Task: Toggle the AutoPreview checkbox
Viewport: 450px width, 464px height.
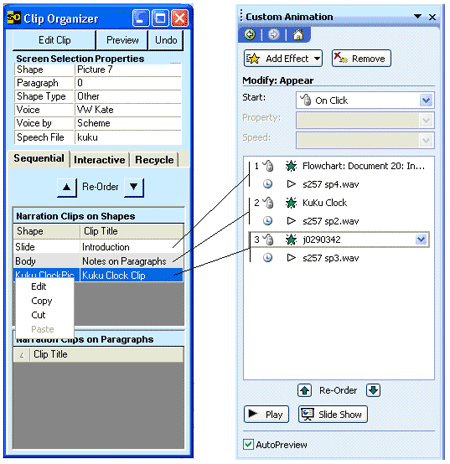Action: [248, 444]
